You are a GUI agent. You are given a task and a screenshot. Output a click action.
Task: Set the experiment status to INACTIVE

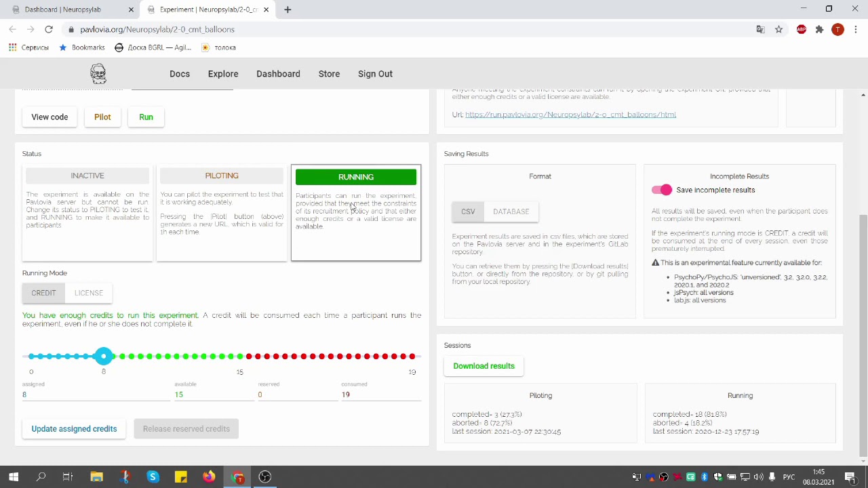point(87,176)
